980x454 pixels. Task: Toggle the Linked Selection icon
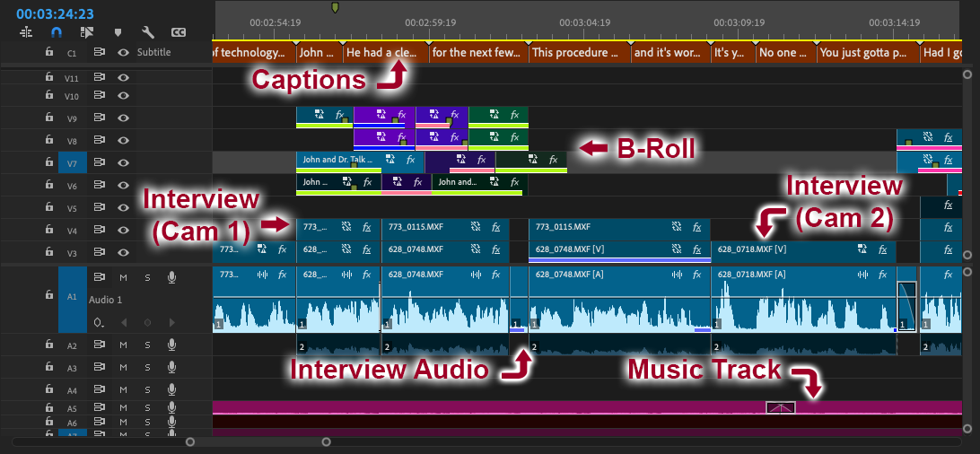coord(87,31)
